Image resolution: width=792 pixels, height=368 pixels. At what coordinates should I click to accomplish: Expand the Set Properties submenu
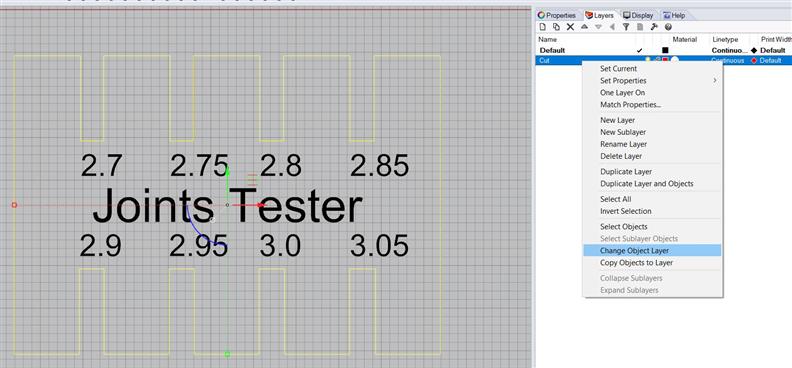[x=652, y=81]
